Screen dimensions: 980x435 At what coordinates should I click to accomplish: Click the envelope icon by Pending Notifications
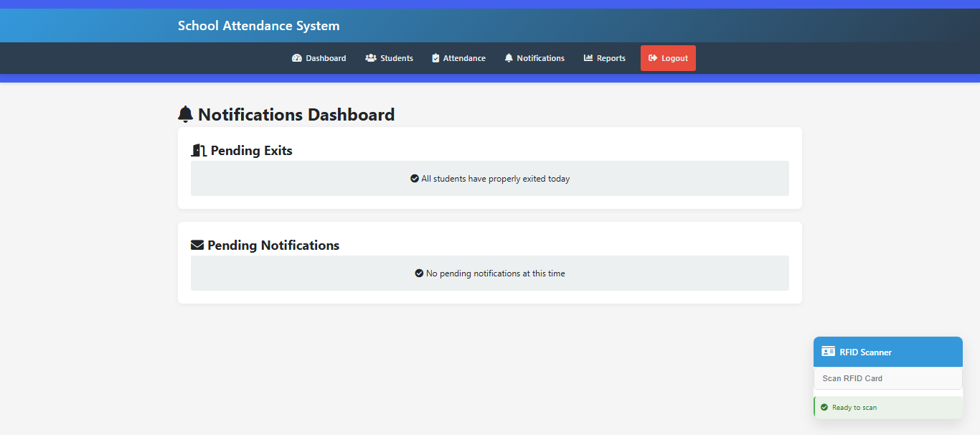(x=197, y=245)
